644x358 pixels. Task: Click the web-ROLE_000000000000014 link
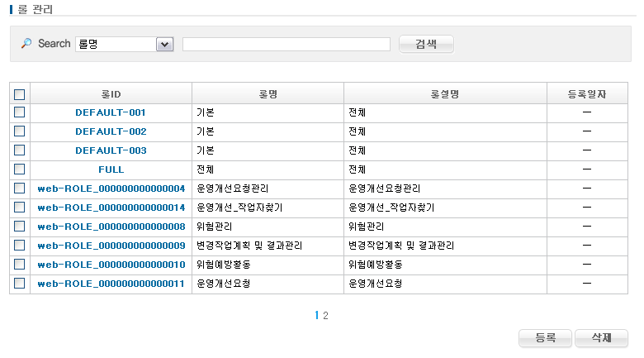pos(111,208)
